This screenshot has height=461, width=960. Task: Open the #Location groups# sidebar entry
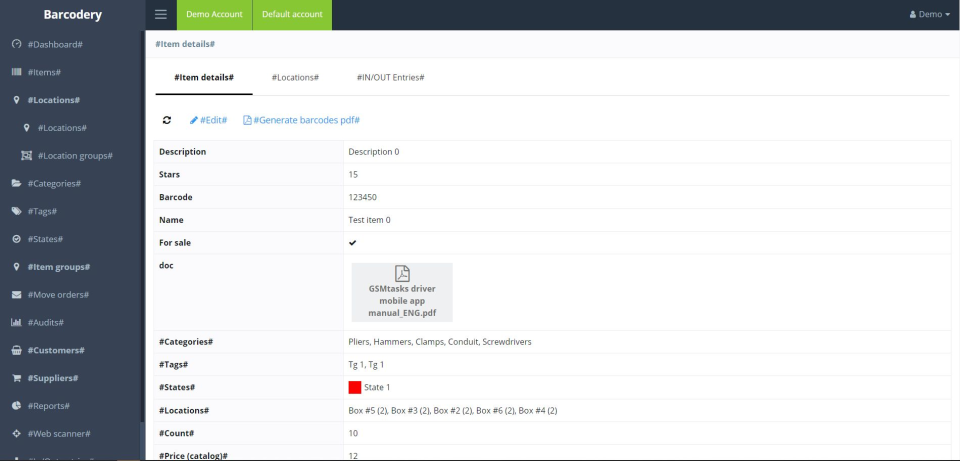pos(75,156)
